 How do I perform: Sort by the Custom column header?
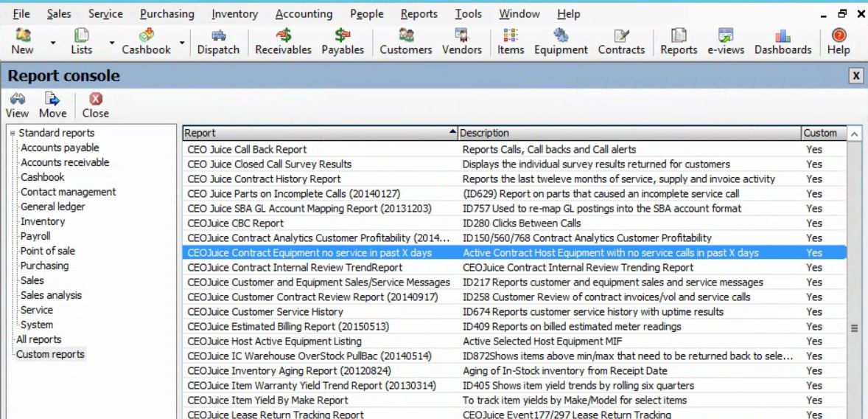click(823, 133)
